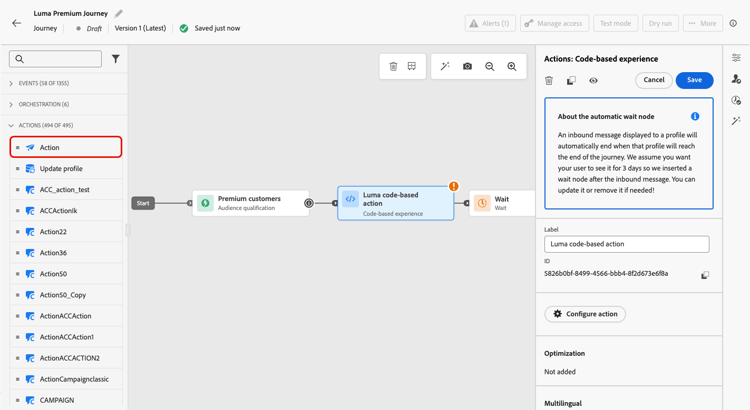Image resolution: width=750 pixels, height=410 pixels.
Task: Go back using the left arrow
Action: click(17, 23)
